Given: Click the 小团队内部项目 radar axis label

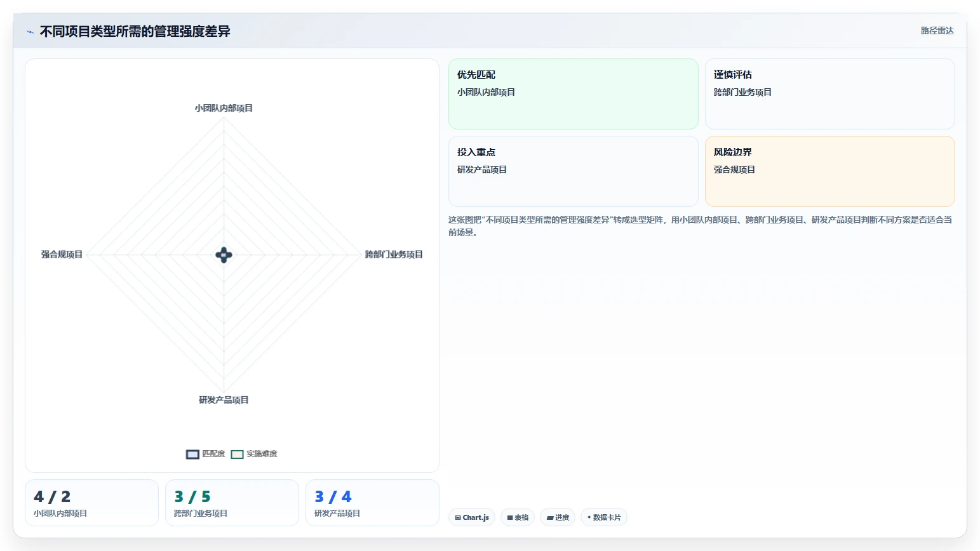Looking at the screenshot, I should [x=224, y=108].
